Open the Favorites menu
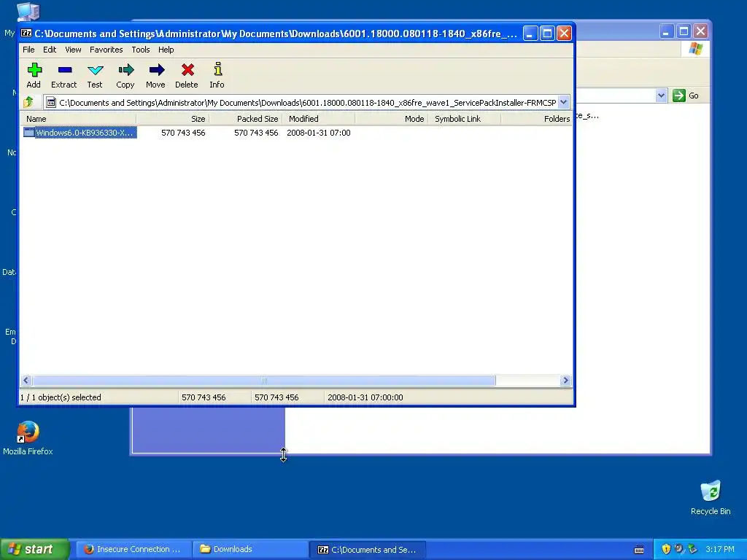The image size is (747, 560). pyautogui.click(x=107, y=50)
